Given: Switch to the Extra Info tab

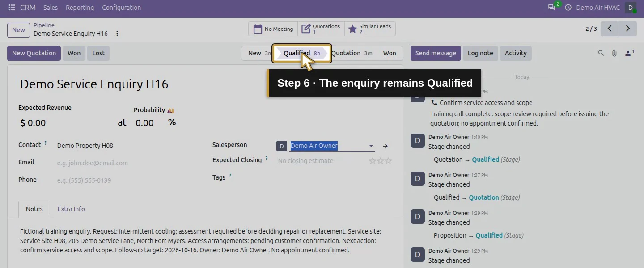Looking at the screenshot, I should click(71, 209).
